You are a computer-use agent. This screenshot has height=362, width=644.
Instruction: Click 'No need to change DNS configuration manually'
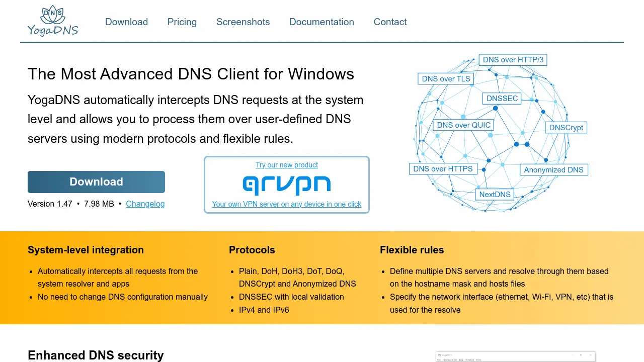click(x=123, y=297)
